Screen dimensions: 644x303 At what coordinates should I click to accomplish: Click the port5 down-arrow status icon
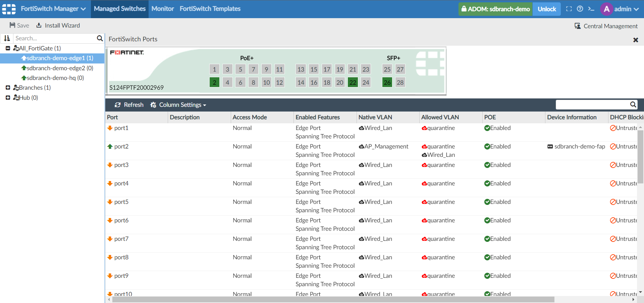click(110, 202)
